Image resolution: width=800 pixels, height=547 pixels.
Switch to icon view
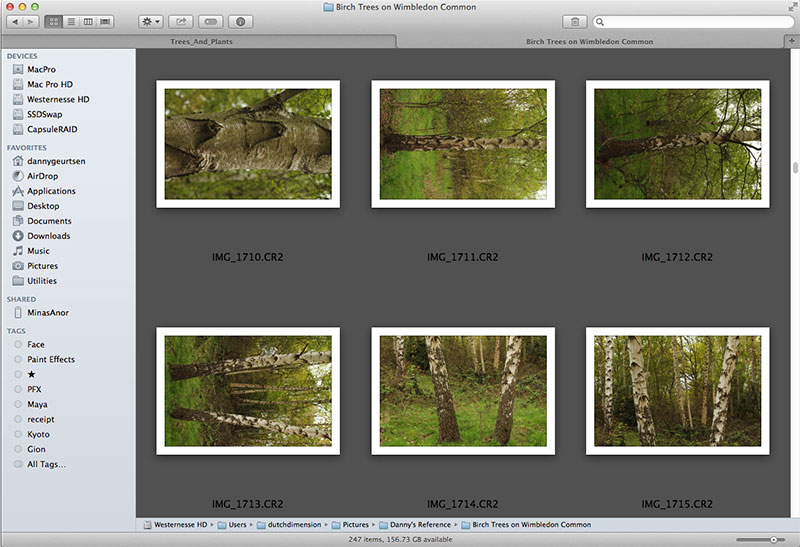(x=54, y=21)
